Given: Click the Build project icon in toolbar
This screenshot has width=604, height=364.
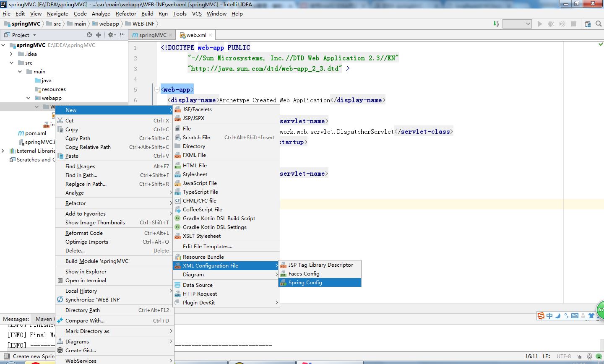Looking at the screenshot, I should tap(497, 24).
